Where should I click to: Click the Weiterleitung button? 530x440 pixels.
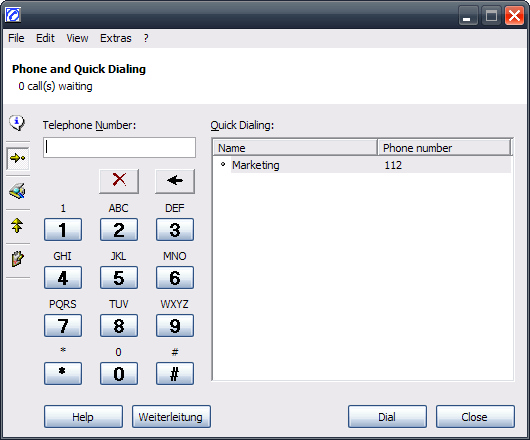pos(171,417)
